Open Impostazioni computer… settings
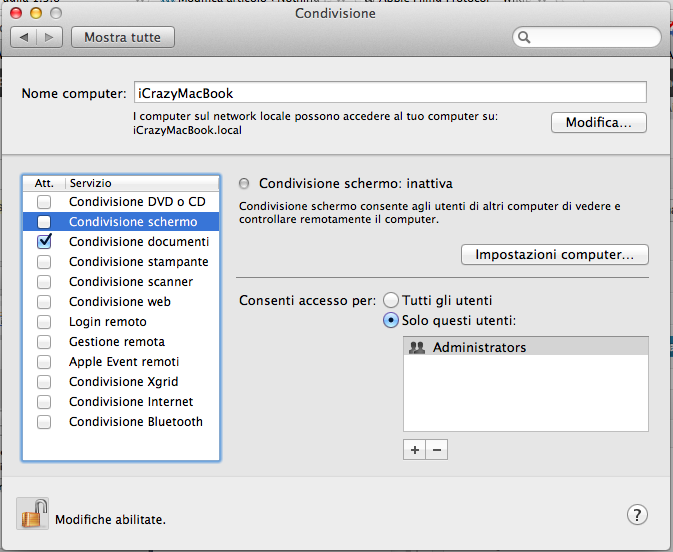Image resolution: width=673 pixels, height=552 pixels. point(554,255)
